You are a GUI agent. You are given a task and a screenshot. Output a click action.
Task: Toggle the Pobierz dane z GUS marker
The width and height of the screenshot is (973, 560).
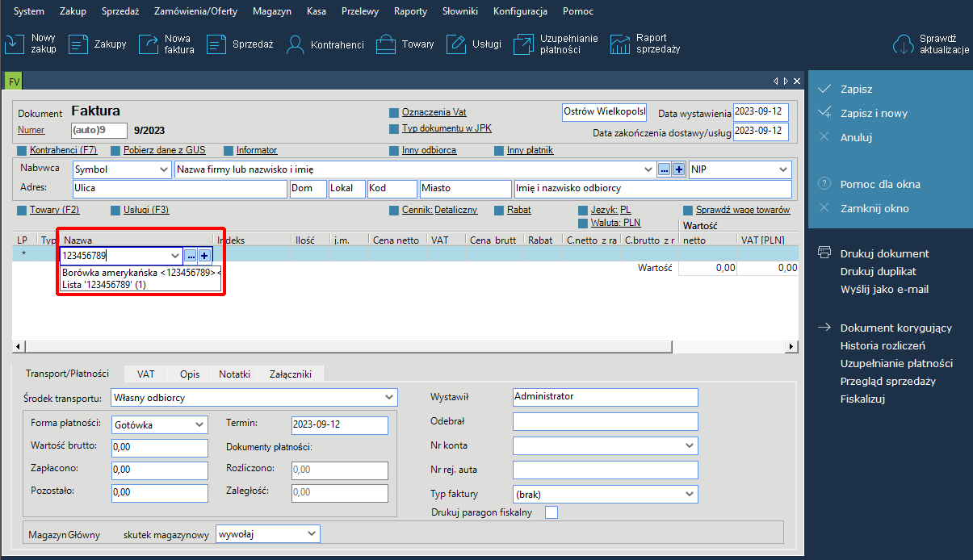pyautogui.click(x=115, y=150)
